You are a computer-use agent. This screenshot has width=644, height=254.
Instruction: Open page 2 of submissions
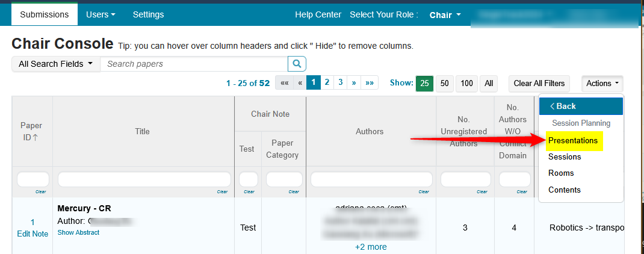point(327,83)
